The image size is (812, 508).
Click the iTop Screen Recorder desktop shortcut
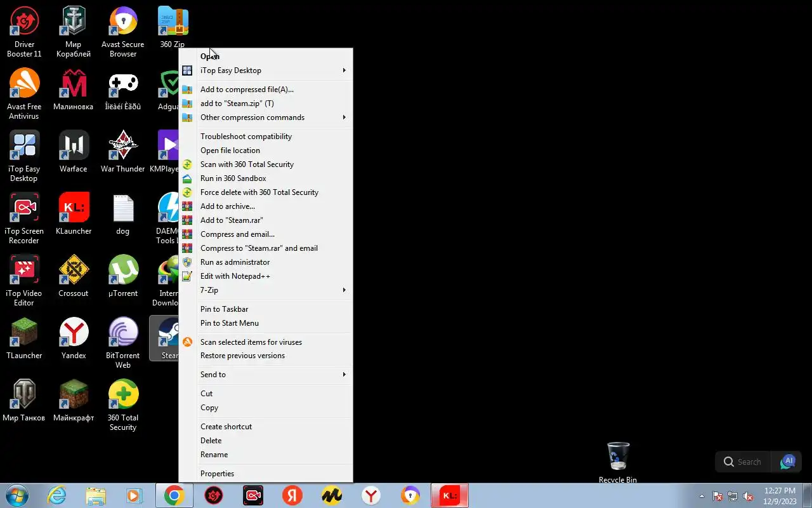click(24, 218)
